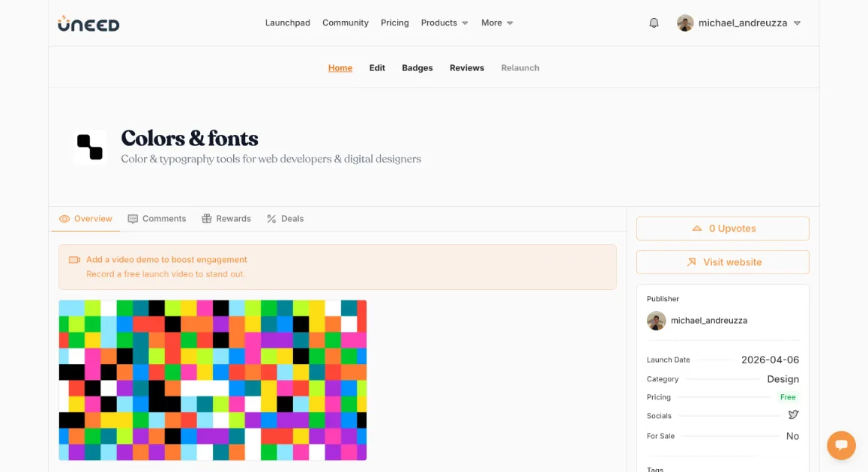This screenshot has width=868, height=472.
Task: Click the Visit website button
Action: (723, 262)
